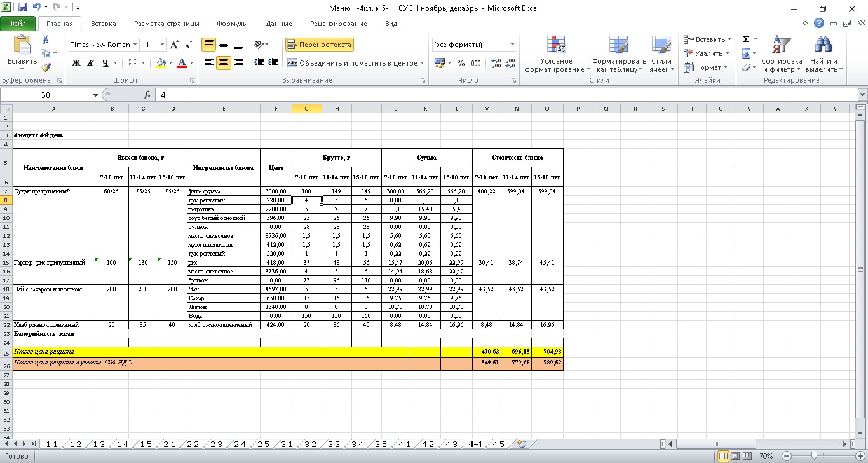Click the insert function fx icon

[x=147, y=95]
